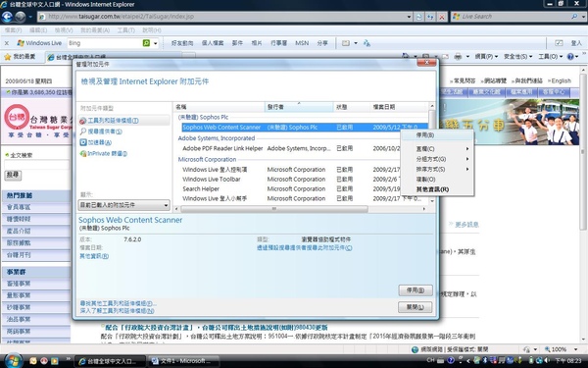
Task: Click the MSN button in Live toolbar
Action: 302,43
